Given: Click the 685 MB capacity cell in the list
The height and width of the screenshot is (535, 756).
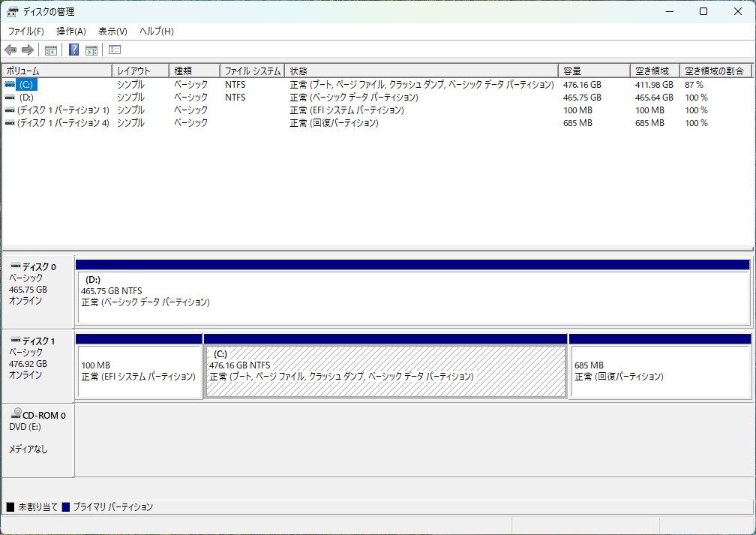Looking at the screenshot, I should [x=577, y=123].
